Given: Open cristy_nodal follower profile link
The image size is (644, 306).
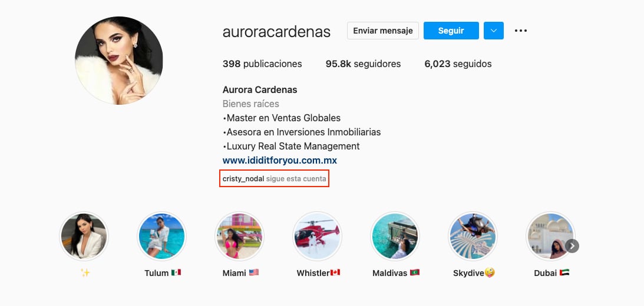Looking at the screenshot, I should click(x=243, y=179).
